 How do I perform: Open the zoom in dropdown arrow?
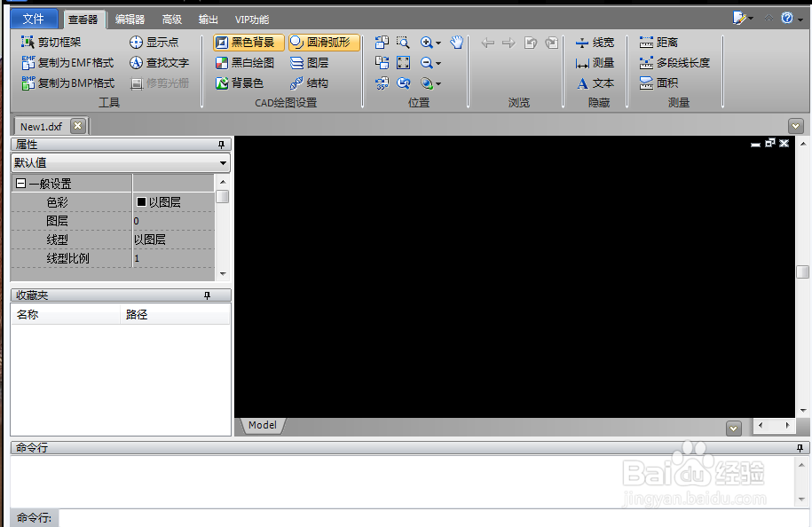point(438,43)
